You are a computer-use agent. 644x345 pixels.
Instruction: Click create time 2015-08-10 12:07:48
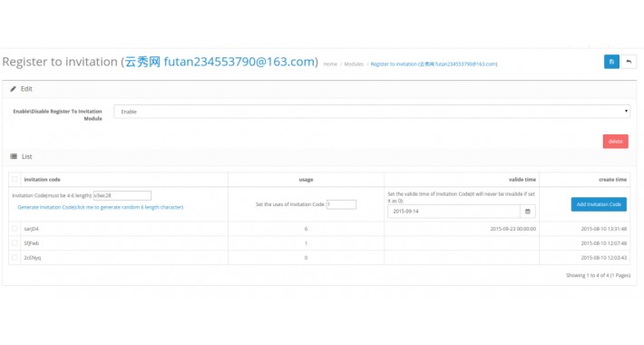coord(604,243)
